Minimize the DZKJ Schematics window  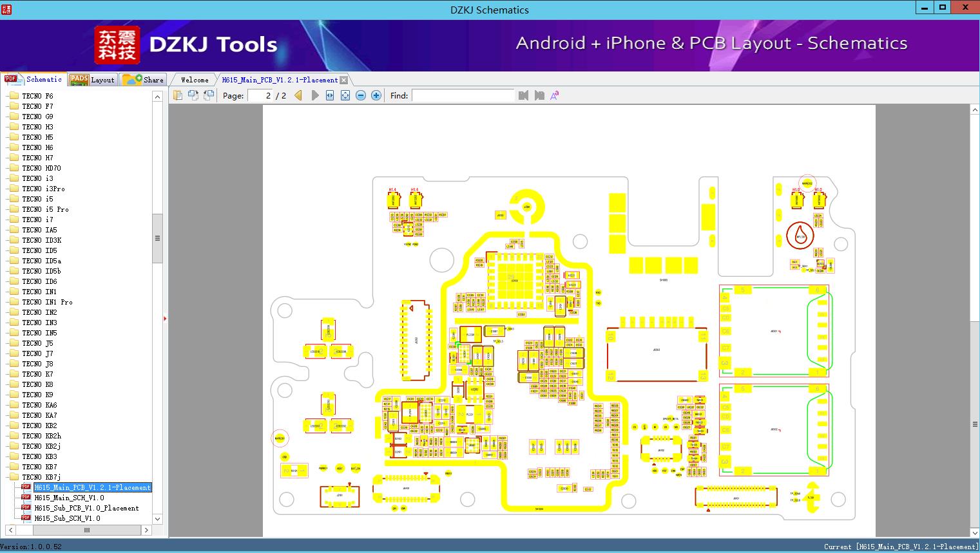click(925, 8)
